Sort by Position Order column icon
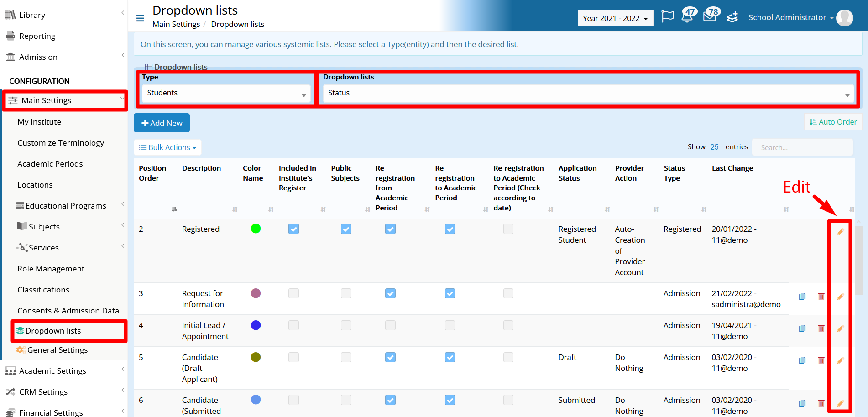 (174, 209)
